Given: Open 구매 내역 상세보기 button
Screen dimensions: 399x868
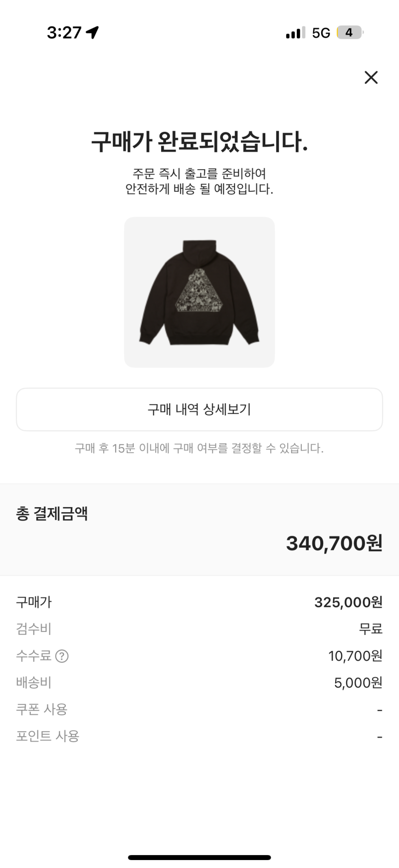Looking at the screenshot, I should (199, 409).
